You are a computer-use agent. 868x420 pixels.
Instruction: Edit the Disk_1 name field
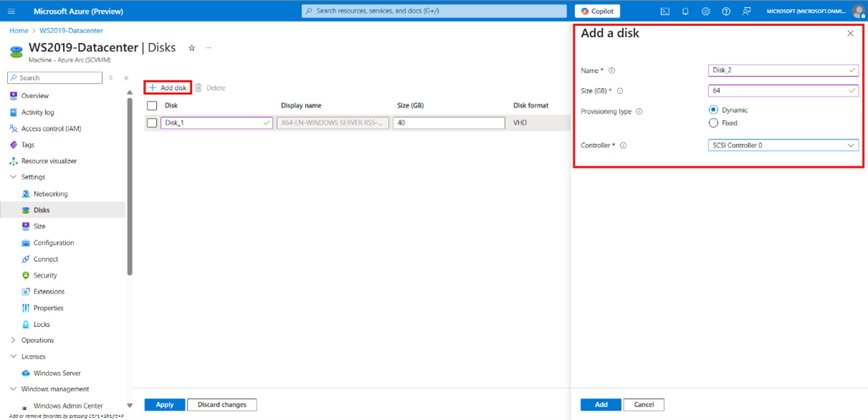[x=216, y=123]
